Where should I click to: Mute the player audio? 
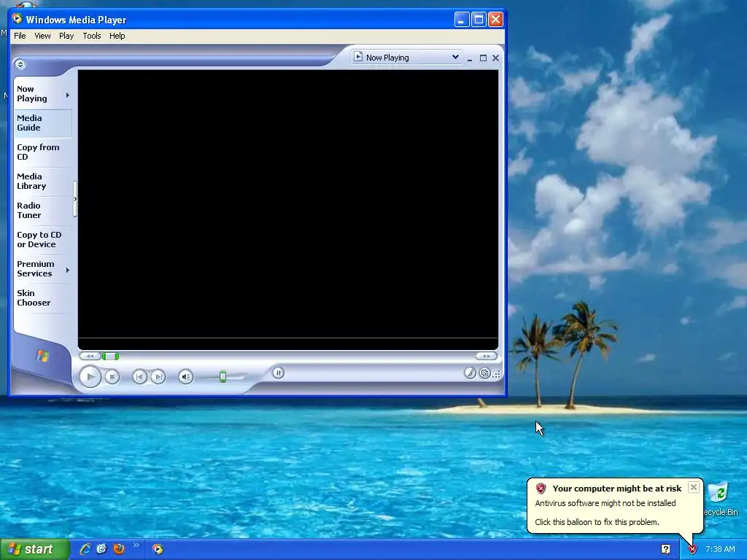186,377
